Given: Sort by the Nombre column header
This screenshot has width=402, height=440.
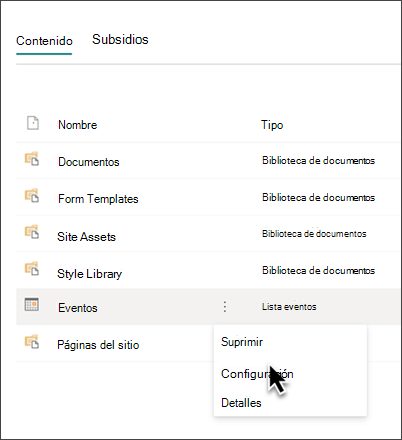Looking at the screenshot, I should click(78, 125).
